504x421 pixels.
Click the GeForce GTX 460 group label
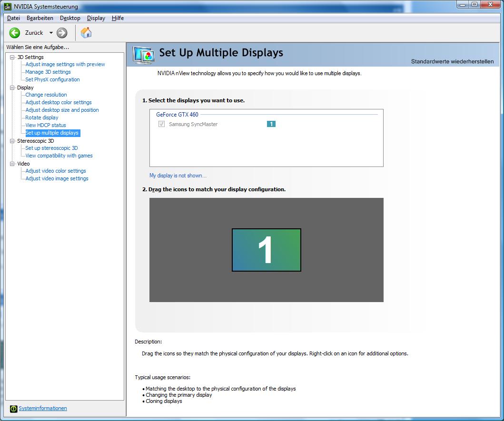click(177, 115)
